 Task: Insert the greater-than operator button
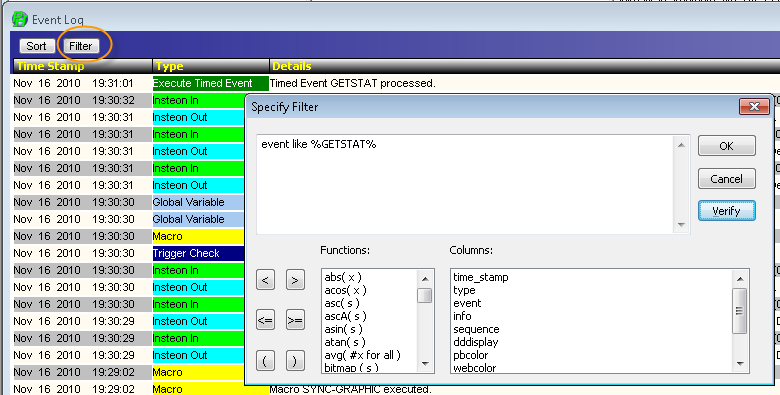click(295, 280)
